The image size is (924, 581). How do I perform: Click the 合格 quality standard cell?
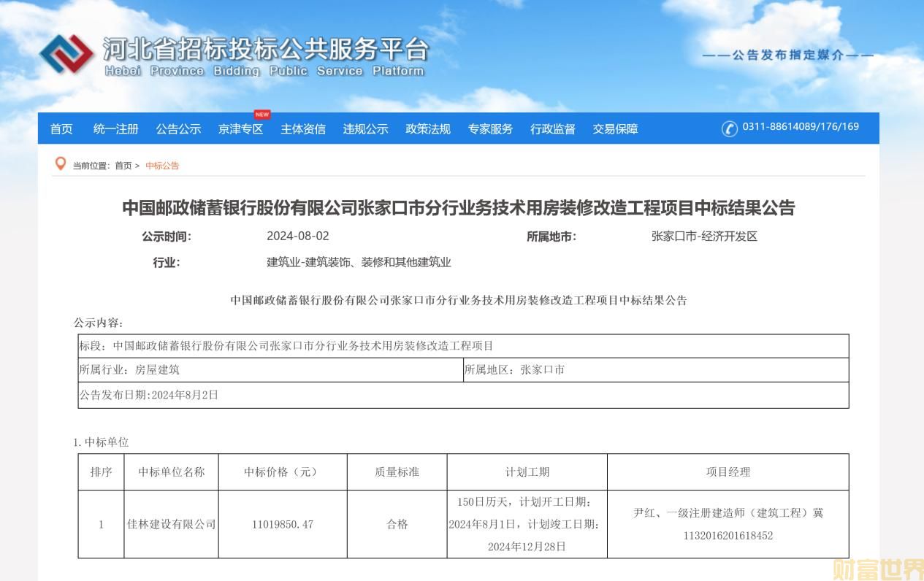397,524
